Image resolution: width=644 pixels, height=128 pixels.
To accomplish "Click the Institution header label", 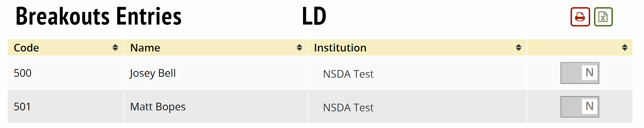I will point(340,48).
